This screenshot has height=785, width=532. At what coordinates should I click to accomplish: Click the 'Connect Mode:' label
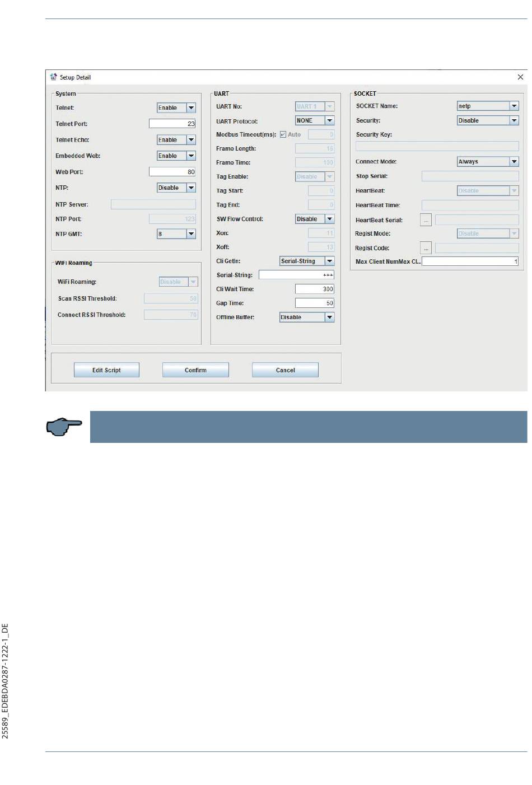(x=376, y=161)
